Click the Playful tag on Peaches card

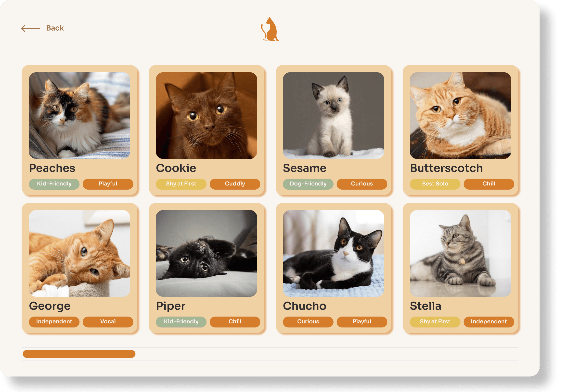[x=108, y=184]
